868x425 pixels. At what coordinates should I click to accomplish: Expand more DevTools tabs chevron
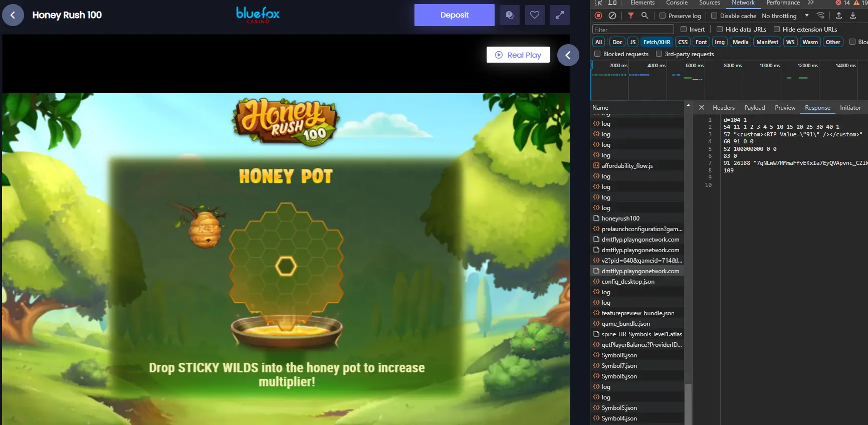click(811, 3)
